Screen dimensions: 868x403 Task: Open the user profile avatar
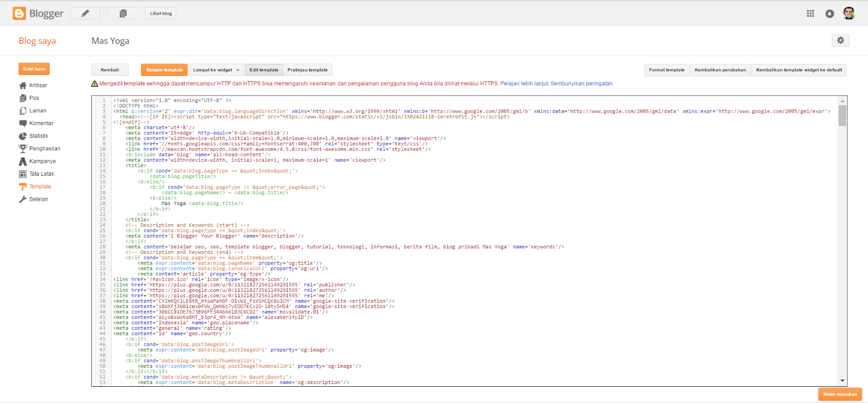[x=849, y=14]
